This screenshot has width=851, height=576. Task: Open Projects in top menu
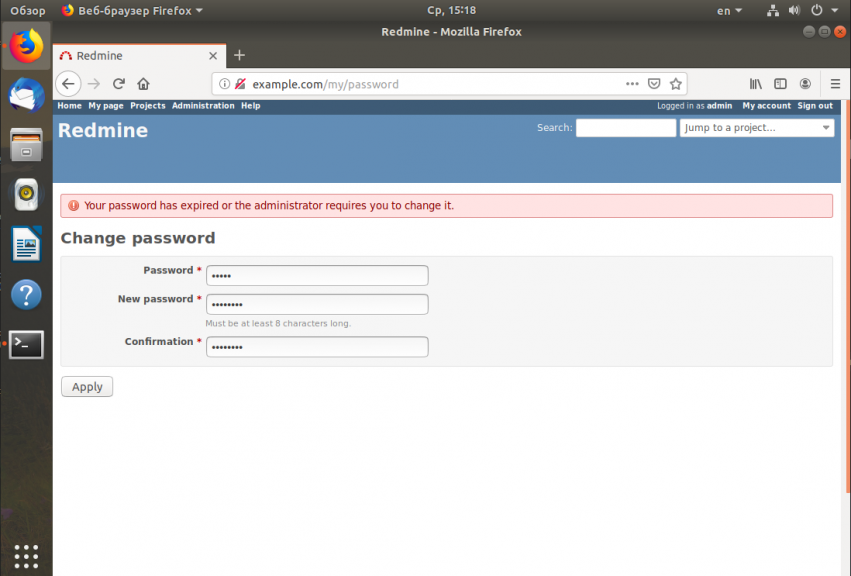coord(148,106)
